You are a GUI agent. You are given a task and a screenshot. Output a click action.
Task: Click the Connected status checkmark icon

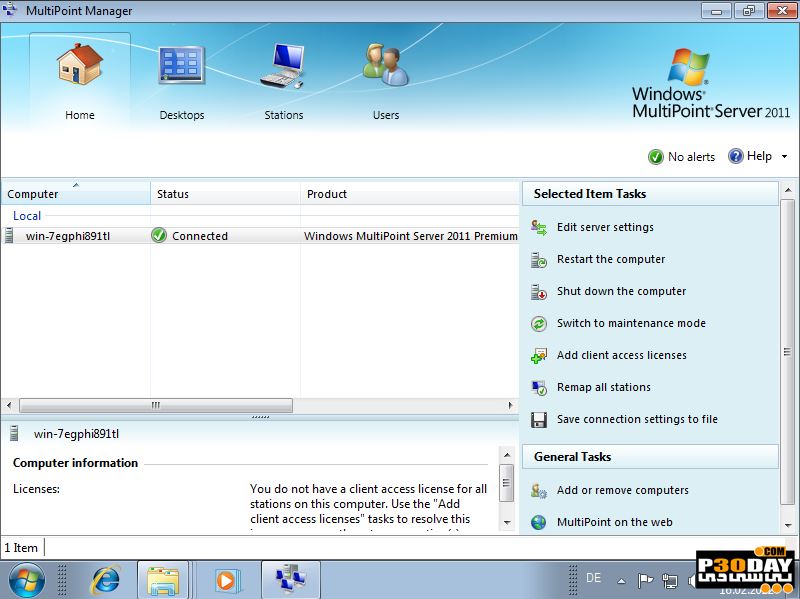(159, 235)
